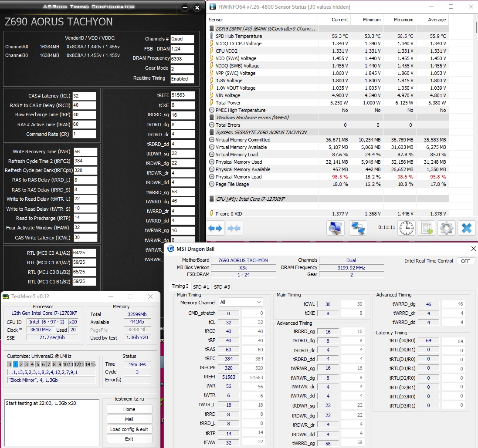Click Load config & exit button

[129, 429]
